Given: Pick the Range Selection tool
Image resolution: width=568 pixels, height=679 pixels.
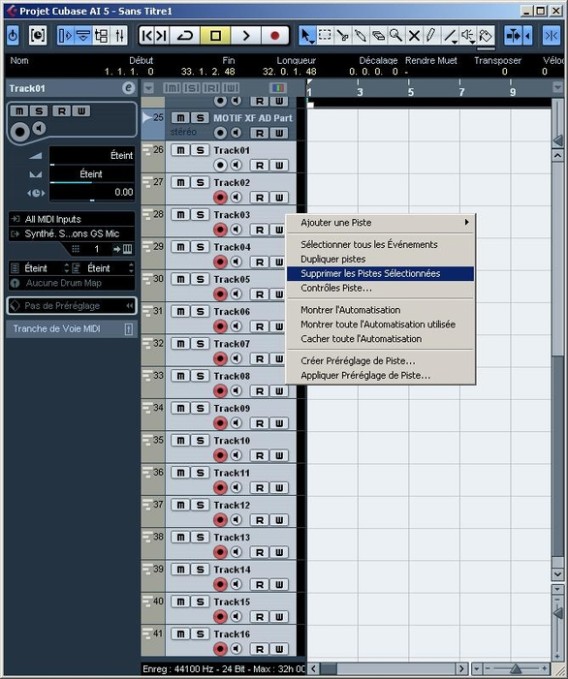Looking at the screenshot, I should (325, 36).
